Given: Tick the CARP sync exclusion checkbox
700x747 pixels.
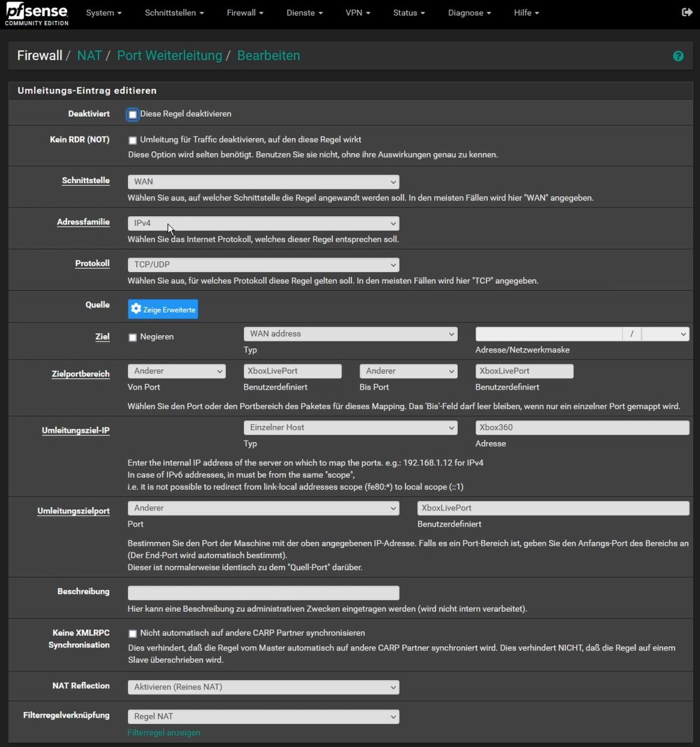Looking at the screenshot, I should click(x=133, y=634).
